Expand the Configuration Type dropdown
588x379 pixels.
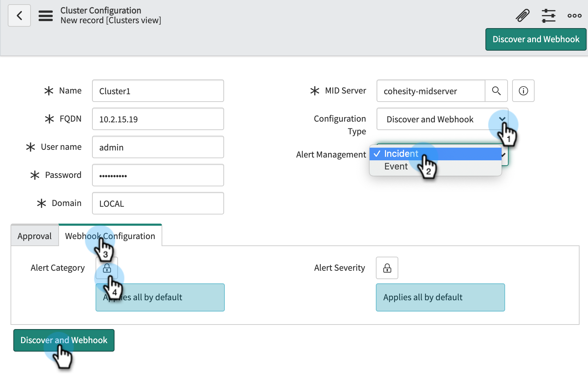pyautogui.click(x=503, y=119)
